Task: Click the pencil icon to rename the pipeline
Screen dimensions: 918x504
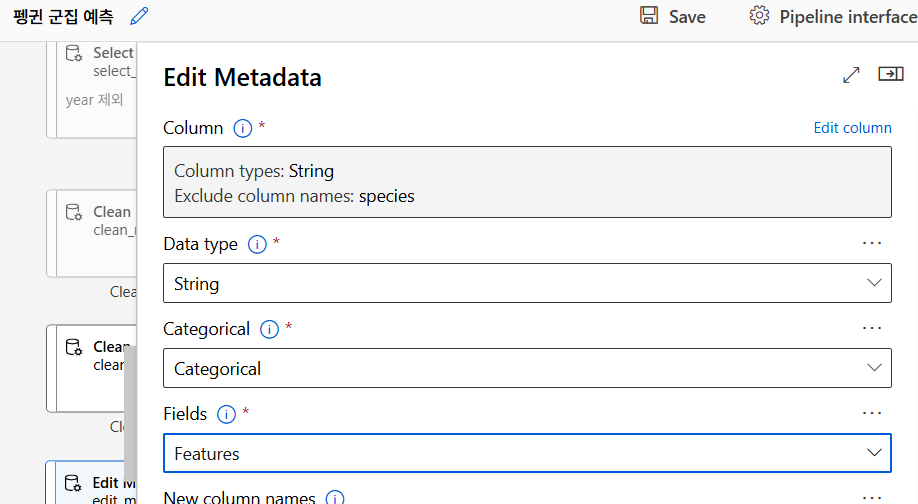Action: click(139, 16)
